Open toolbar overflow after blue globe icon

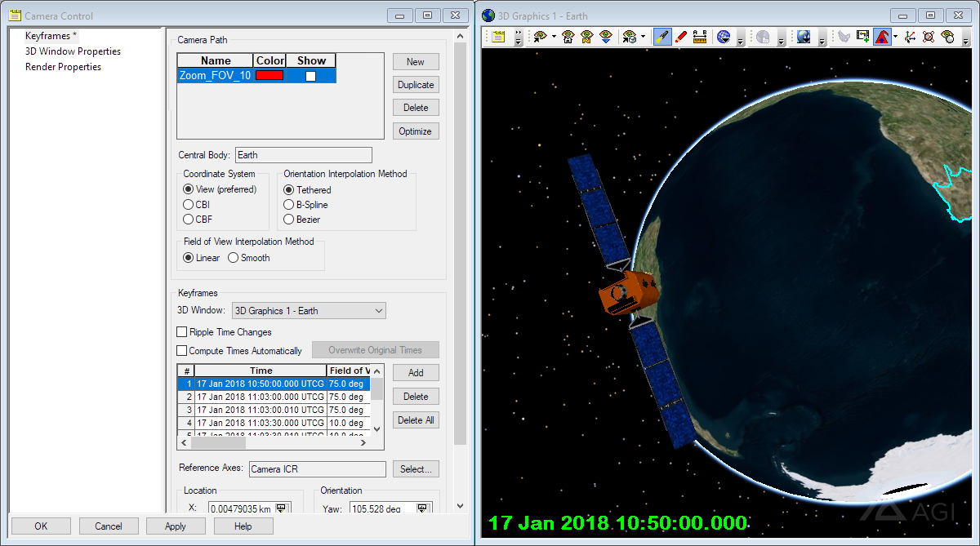[740, 37]
